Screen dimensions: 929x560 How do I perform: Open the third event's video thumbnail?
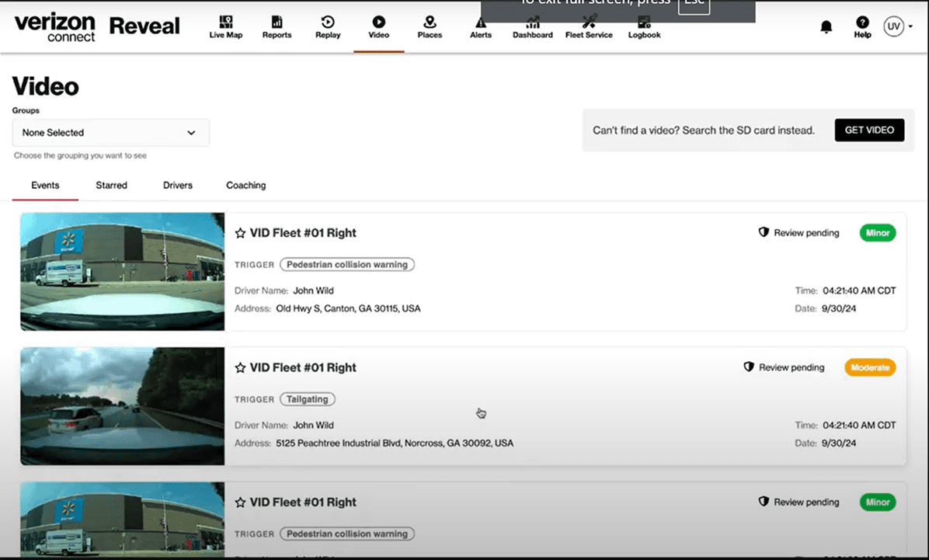[123, 519]
